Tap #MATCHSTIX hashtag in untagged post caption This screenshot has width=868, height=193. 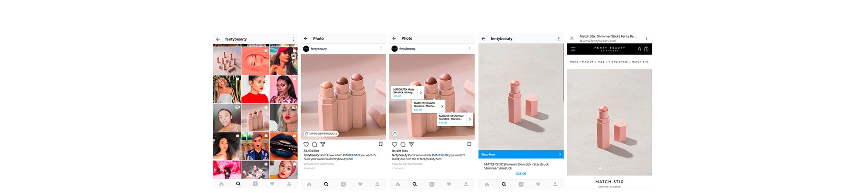click(351, 155)
